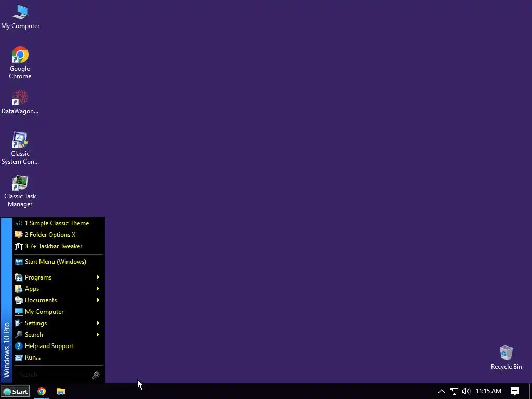This screenshot has height=399, width=532.
Task: Open the volume tray icon
Action: coord(466,391)
